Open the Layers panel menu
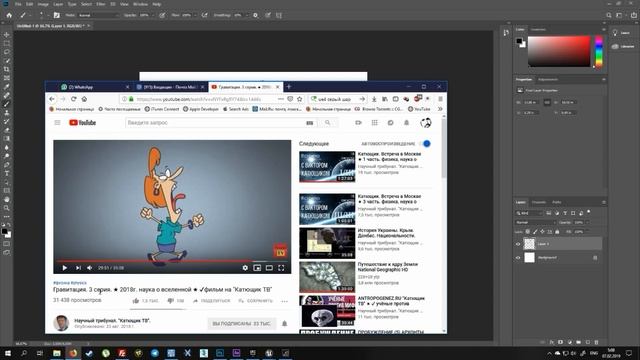This screenshot has height=360, width=640. pos(604,202)
